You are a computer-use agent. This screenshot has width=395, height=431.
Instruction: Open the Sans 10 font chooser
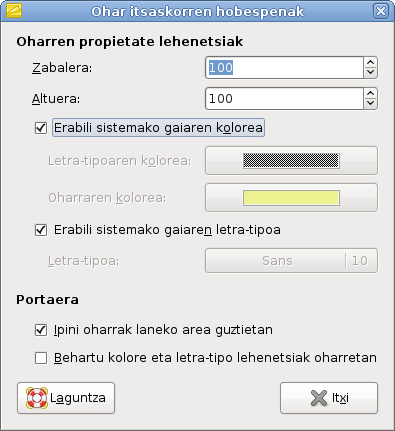[291, 260]
